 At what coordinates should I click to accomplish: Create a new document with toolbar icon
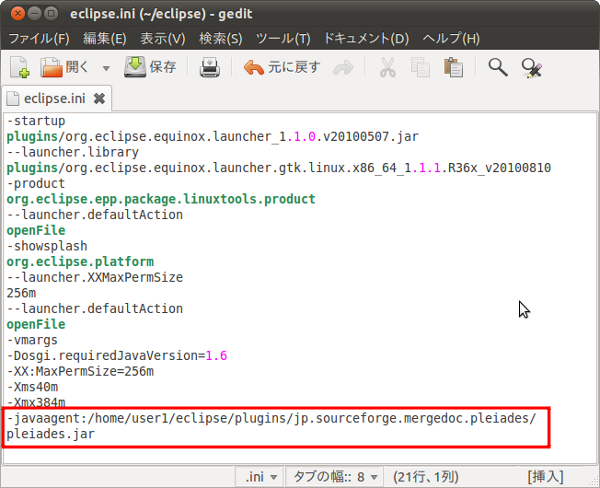20,67
